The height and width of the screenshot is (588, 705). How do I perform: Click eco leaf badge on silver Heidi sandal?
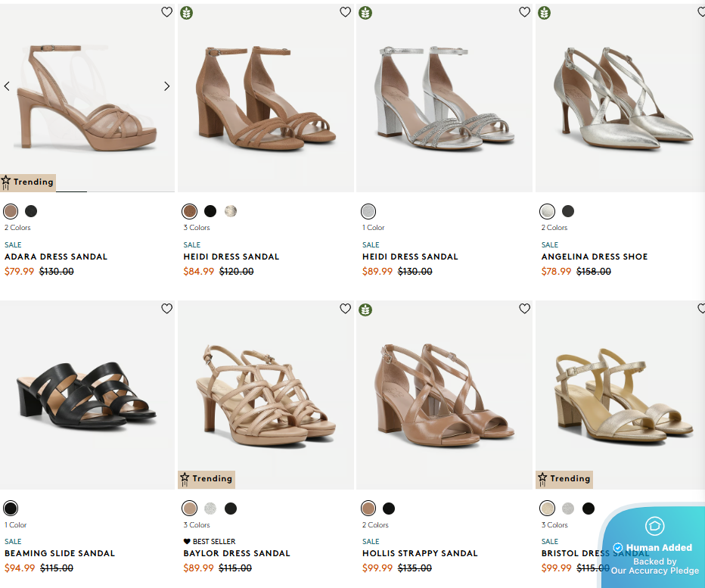tap(365, 13)
